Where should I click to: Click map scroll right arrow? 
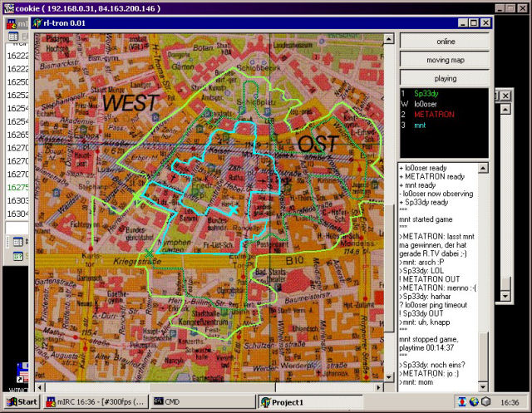(x=379, y=387)
